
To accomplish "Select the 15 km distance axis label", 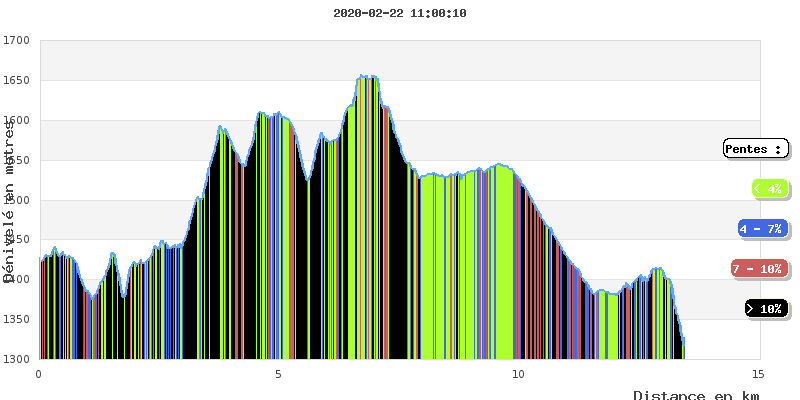I will pos(758,373).
